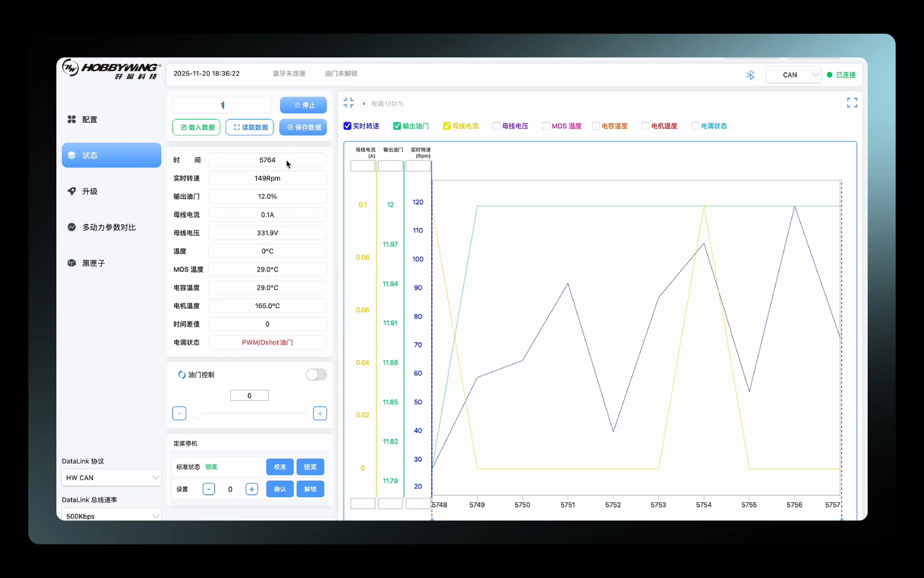
Task: Click the 实时转速 axis bottom input box
Action: pyautogui.click(x=418, y=504)
